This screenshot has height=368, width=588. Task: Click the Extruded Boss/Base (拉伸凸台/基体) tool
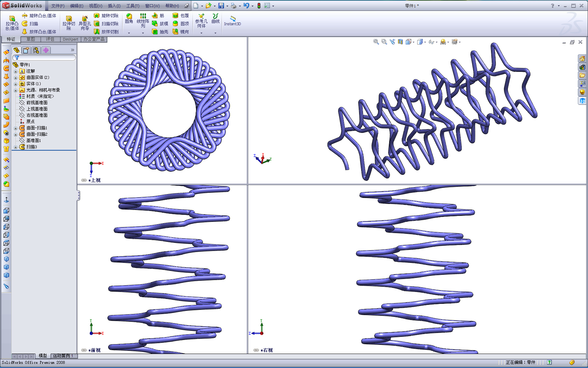pyautogui.click(x=12, y=23)
